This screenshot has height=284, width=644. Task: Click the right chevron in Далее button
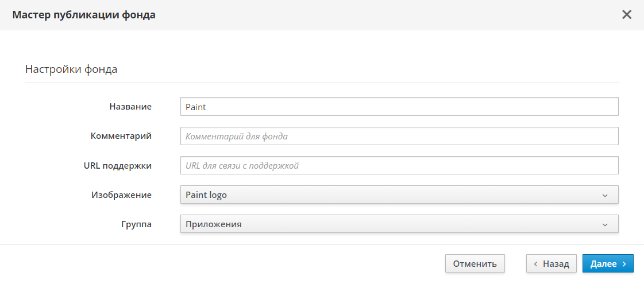624,264
